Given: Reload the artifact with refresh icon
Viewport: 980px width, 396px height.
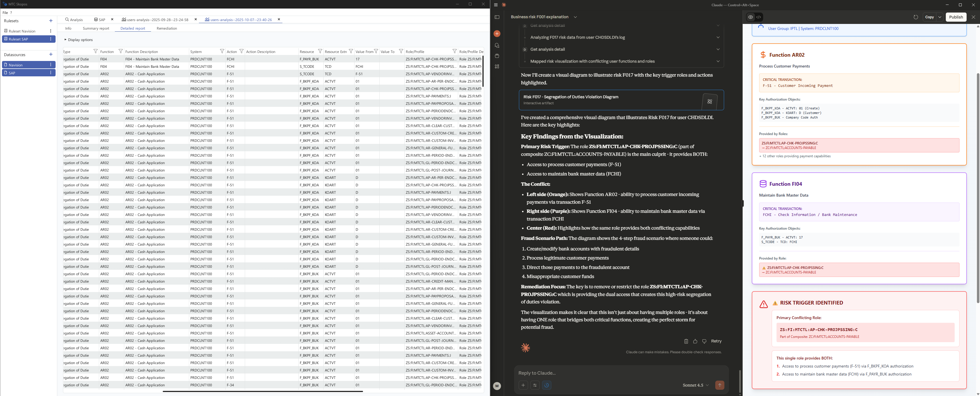Looking at the screenshot, I should coord(916,17).
